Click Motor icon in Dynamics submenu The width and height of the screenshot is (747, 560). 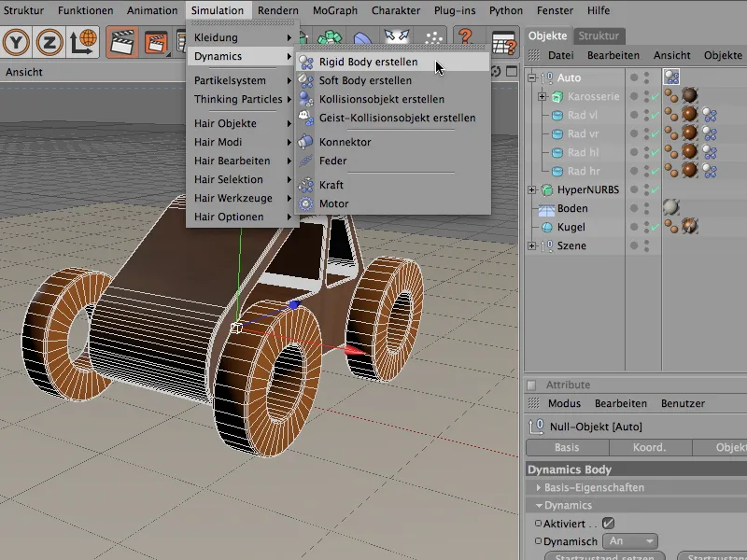coord(306,203)
